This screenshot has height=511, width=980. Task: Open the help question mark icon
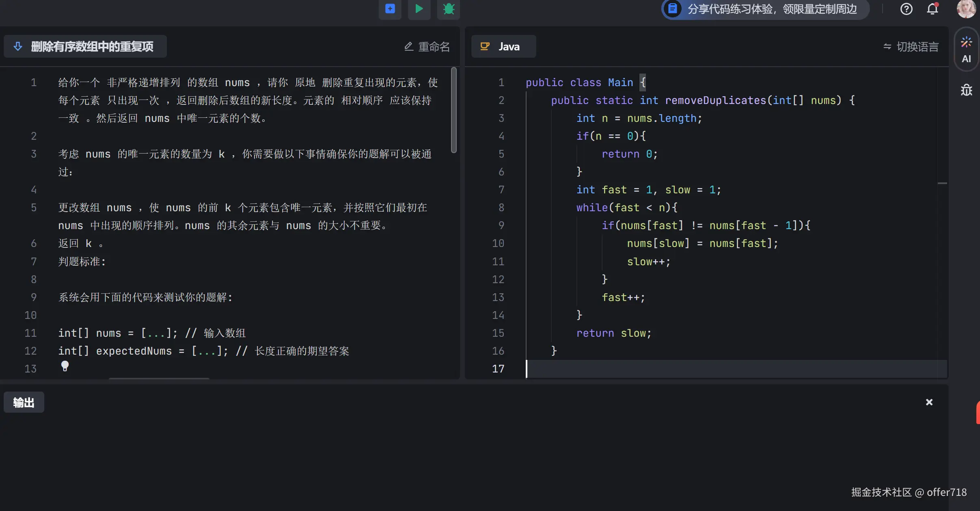click(906, 9)
